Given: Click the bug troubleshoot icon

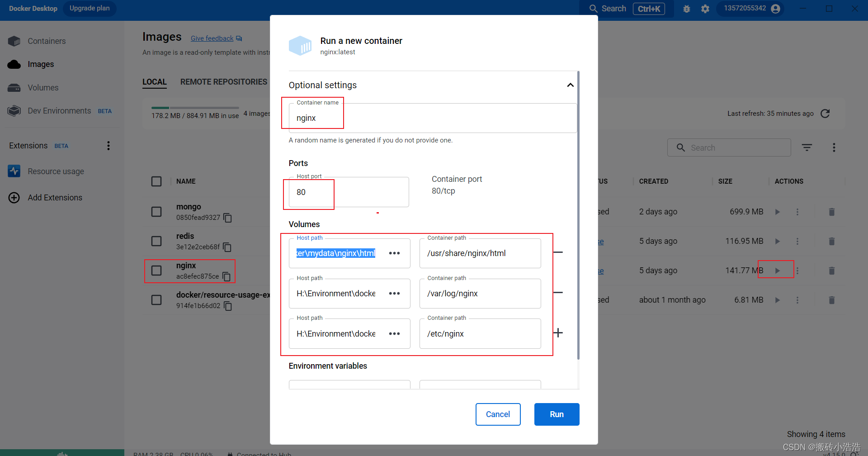Looking at the screenshot, I should 686,9.
